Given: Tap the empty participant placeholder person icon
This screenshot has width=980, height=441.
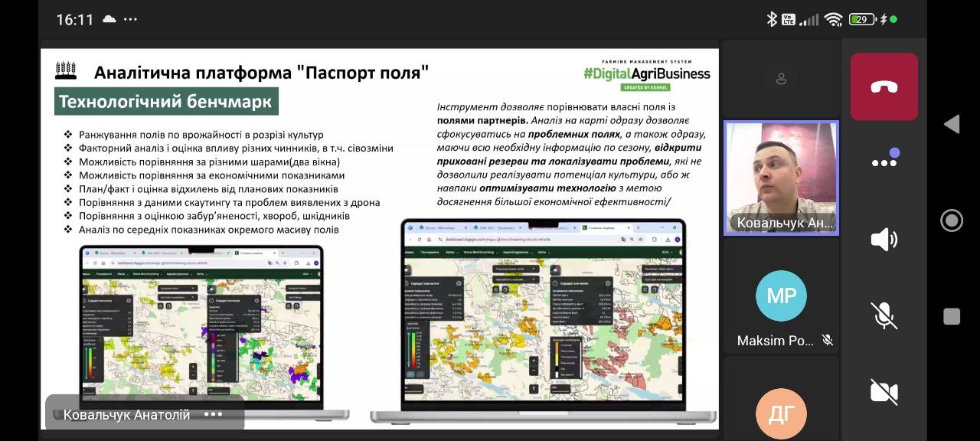Looking at the screenshot, I should point(781,78).
